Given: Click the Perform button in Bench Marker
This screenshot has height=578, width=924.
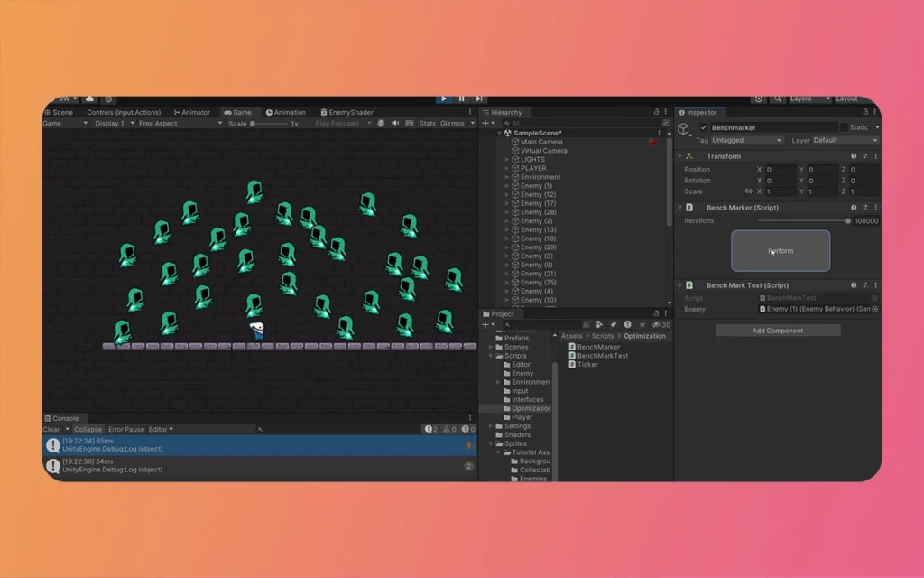Looking at the screenshot, I should (780, 251).
